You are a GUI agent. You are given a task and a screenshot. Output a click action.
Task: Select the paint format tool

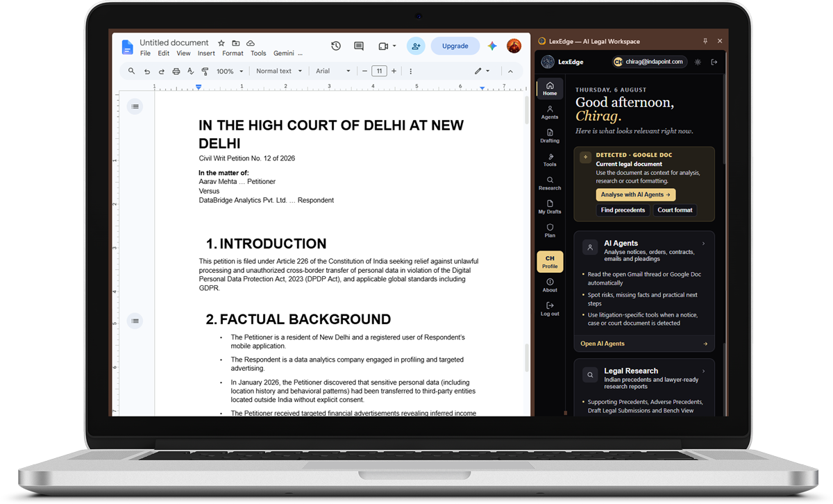(205, 71)
